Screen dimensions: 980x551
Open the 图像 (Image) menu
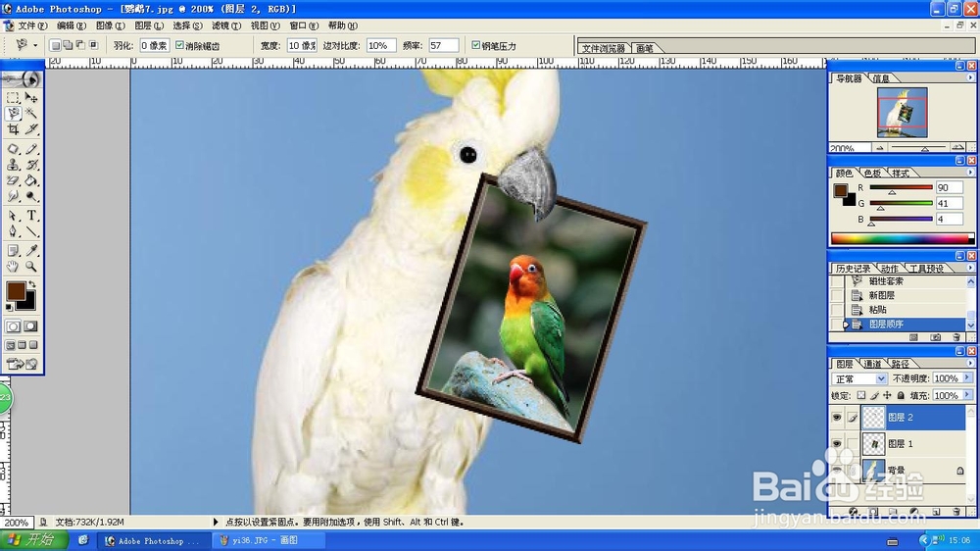click(110, 25)
